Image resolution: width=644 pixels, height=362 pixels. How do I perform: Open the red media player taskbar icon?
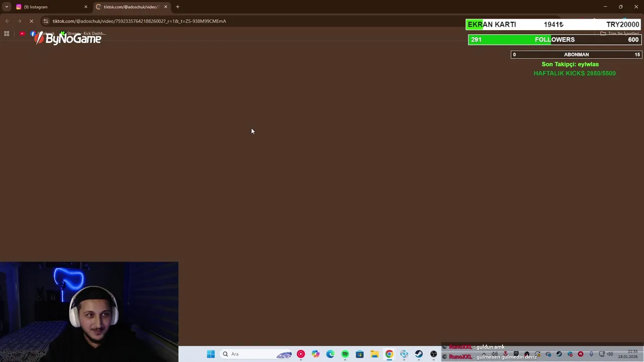tap(301, 354)
